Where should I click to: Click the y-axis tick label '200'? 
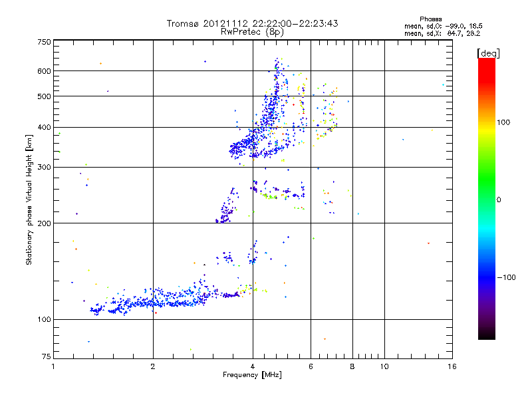pos(44,223)
